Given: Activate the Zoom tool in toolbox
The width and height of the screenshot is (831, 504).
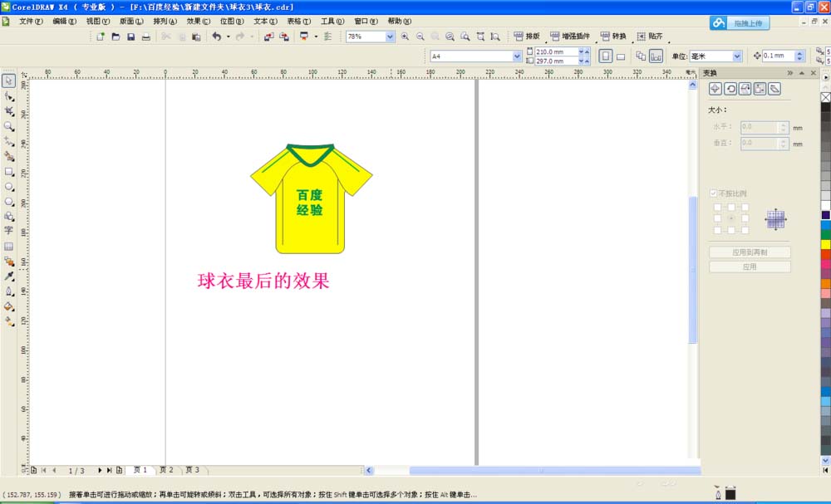Looking at the screenshot, I should (10, 125).
